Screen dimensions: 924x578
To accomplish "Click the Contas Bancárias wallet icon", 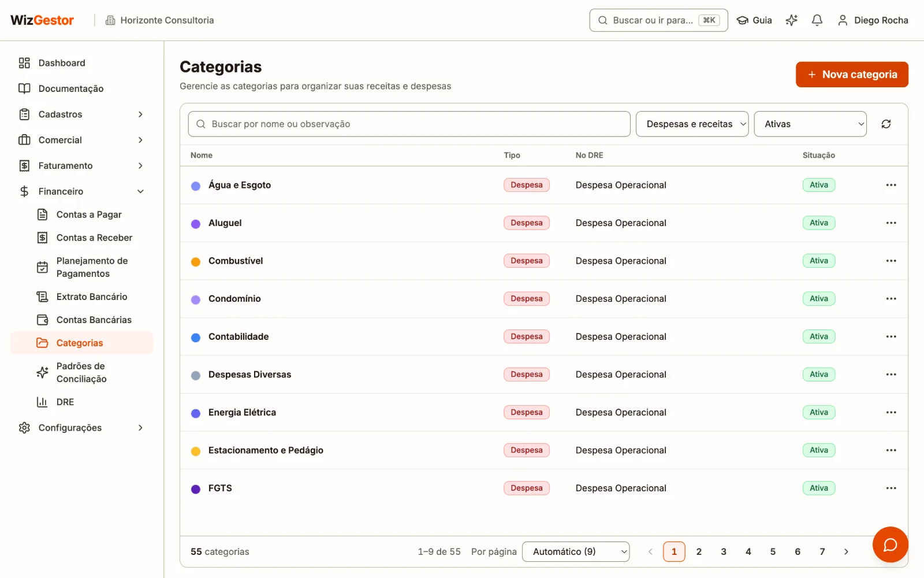I will pos(42,320).
